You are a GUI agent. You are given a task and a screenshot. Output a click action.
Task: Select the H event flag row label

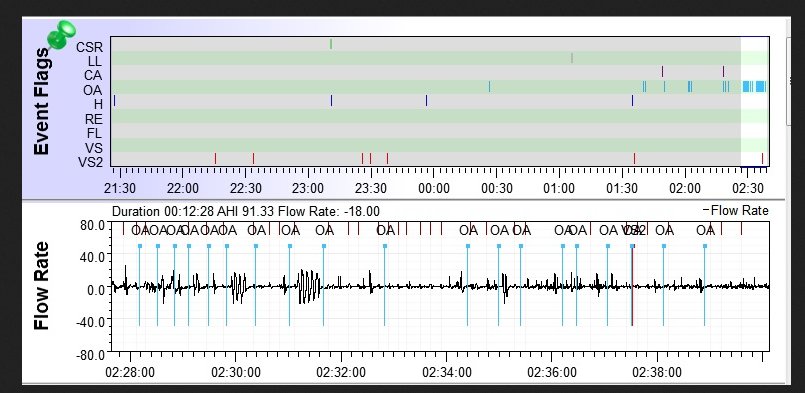click(x=98, y=104)
